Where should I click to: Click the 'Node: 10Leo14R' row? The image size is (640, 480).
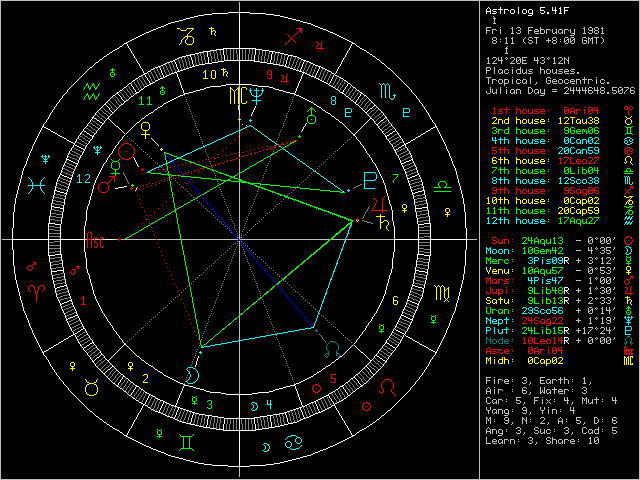pos(560,341)
